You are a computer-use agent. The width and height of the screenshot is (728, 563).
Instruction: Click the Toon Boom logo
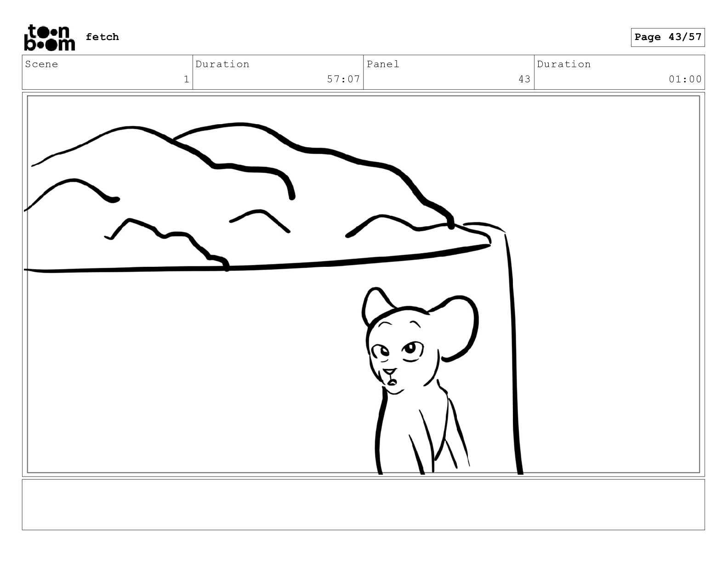coord(49,37)
